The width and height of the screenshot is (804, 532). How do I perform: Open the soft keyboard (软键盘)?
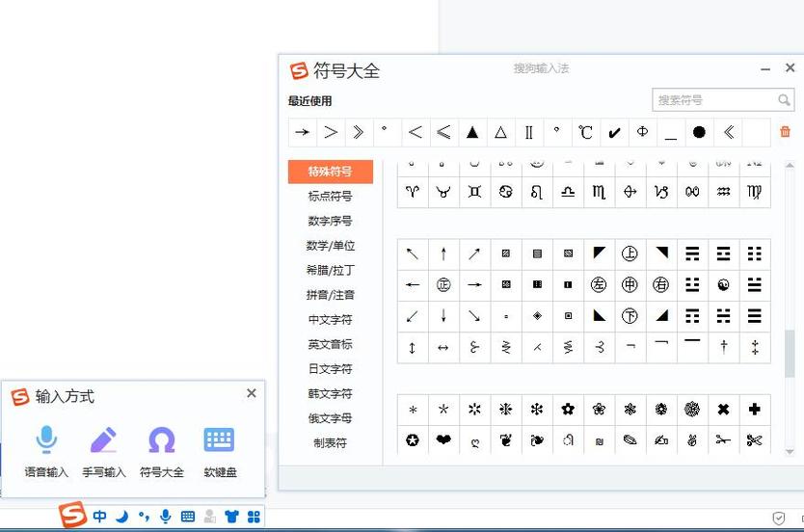tap(220, 452)
